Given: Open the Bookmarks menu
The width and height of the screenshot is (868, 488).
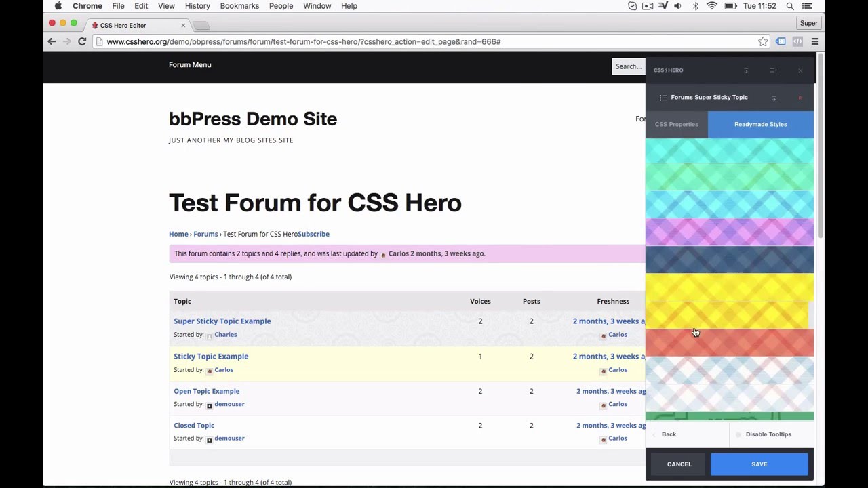Looking at the screenshot, I should 239,6.
